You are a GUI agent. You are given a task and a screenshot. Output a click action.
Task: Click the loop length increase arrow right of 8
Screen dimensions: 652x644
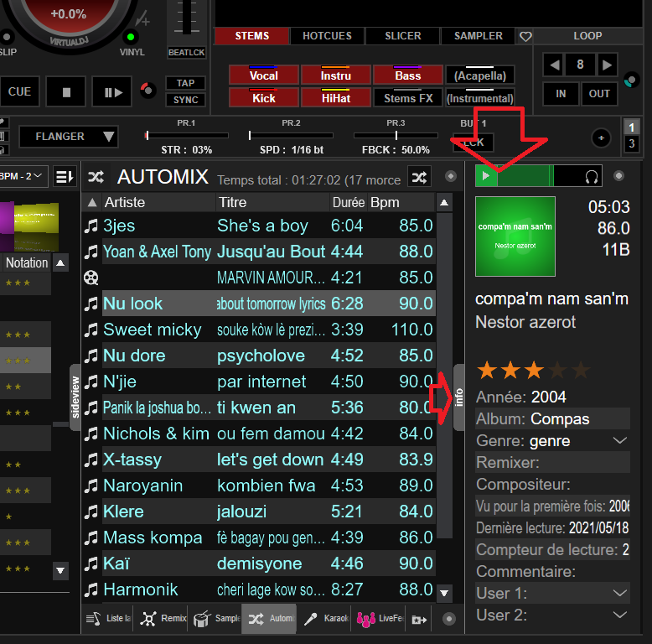coord(607,65)
